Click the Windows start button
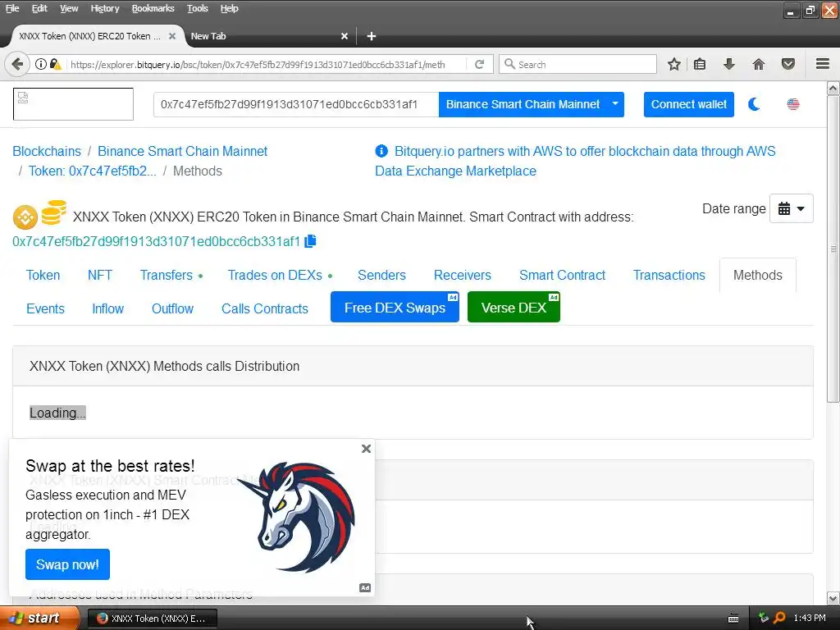The image size is (840, 630). [39, 619]
